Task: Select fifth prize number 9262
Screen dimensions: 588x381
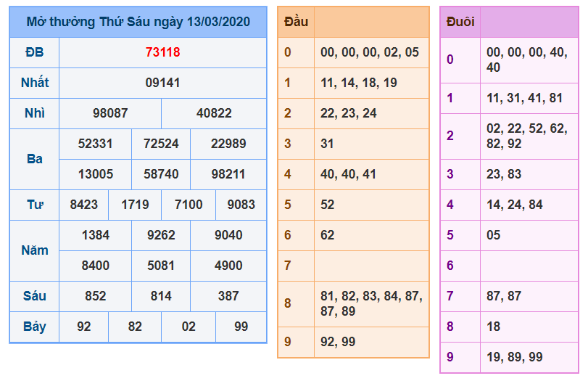Action: [x=161, y=235]
